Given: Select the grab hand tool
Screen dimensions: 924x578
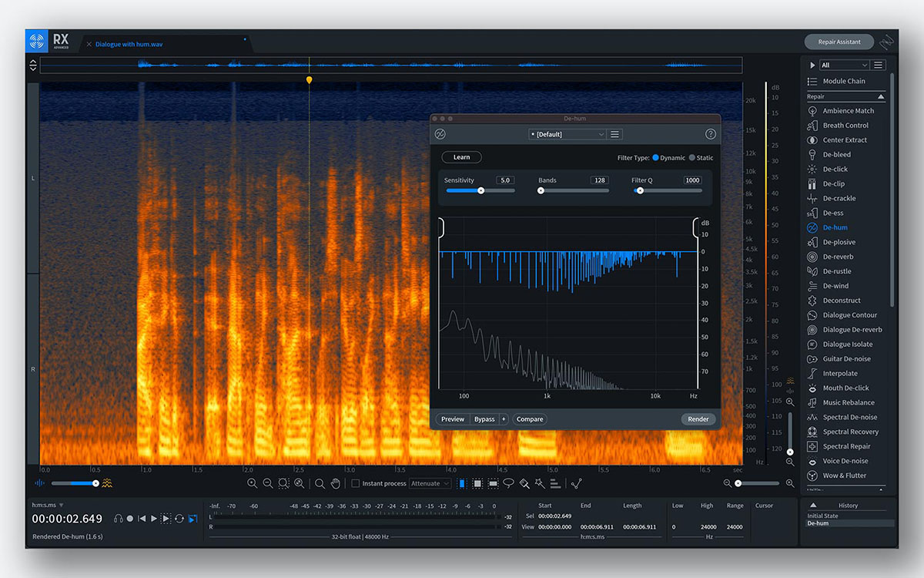Looking at the screenshot, I should (336, 484).
